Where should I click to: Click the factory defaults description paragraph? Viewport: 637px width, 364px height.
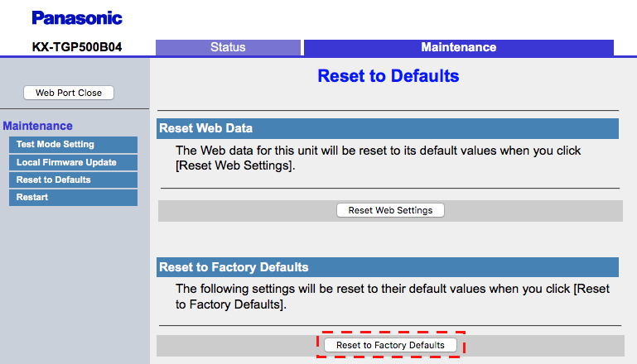click(393, 296)
